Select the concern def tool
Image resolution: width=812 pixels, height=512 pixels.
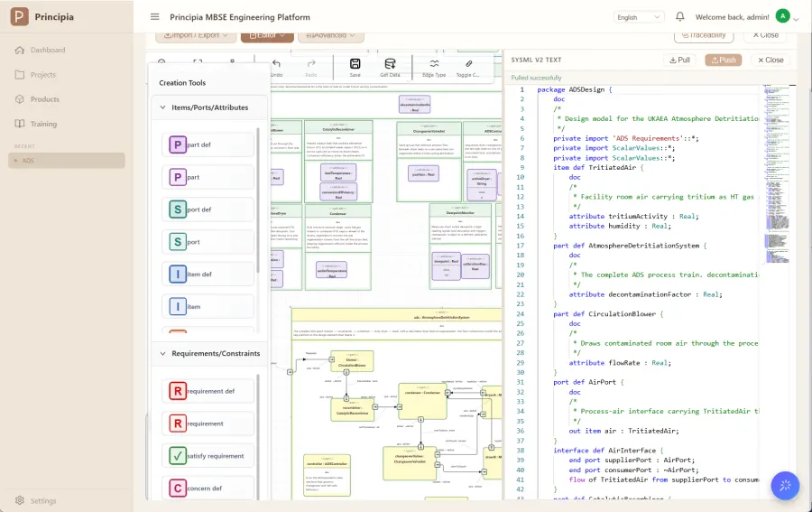[208, 489]
